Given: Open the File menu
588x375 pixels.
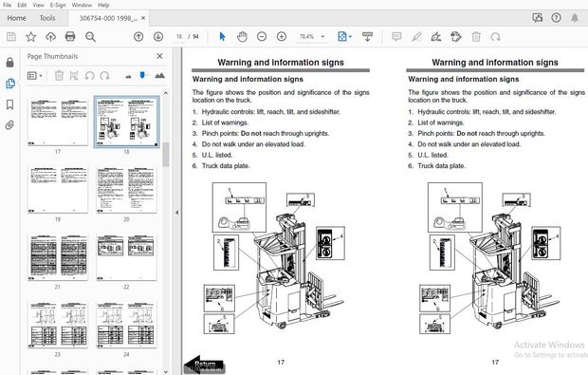Looking at the screenshot, I should 8,5.
